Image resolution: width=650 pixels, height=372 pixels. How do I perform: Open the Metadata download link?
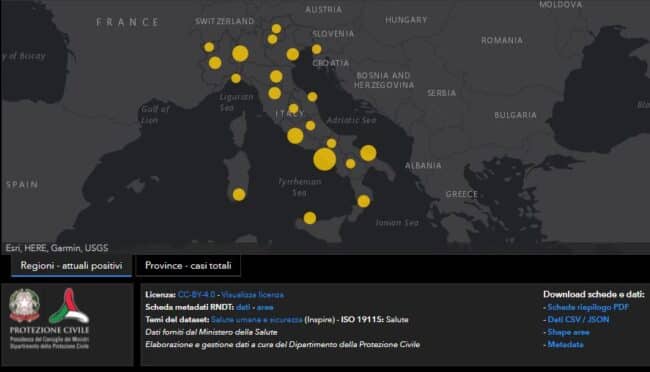point(565,345)
